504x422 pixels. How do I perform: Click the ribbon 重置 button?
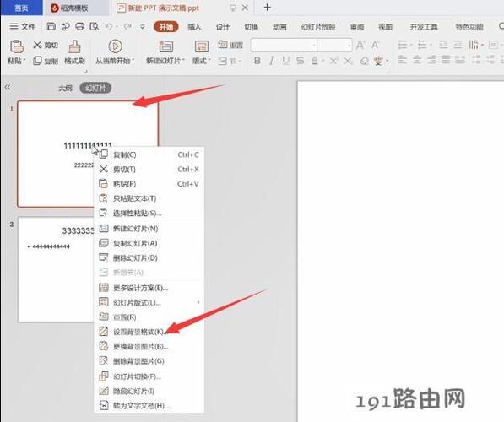click(x=230, y=45)
